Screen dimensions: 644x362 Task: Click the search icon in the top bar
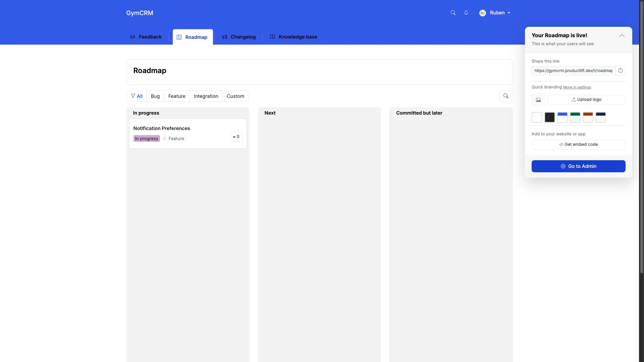453,13
